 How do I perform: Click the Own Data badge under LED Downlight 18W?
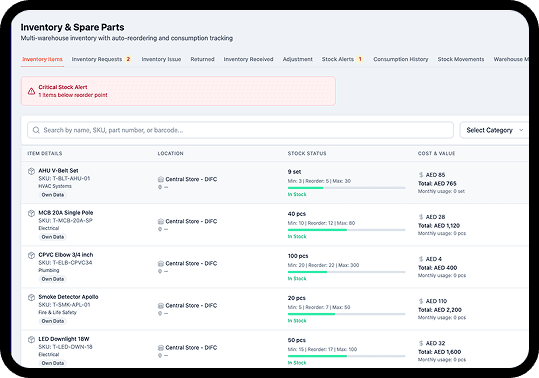point(53,363)
